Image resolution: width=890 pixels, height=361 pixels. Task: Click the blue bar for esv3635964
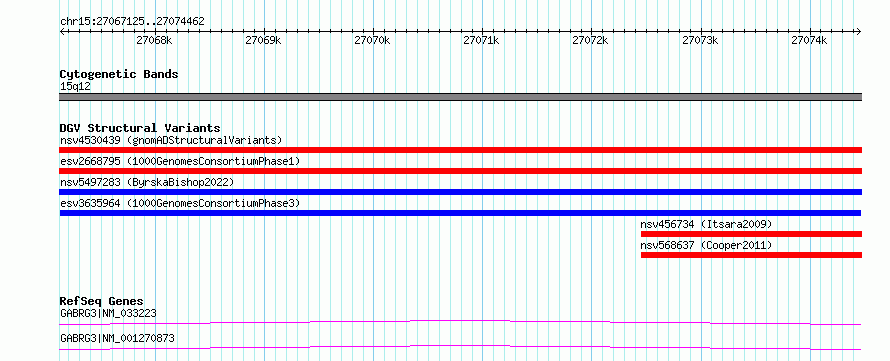click(460, 213)
